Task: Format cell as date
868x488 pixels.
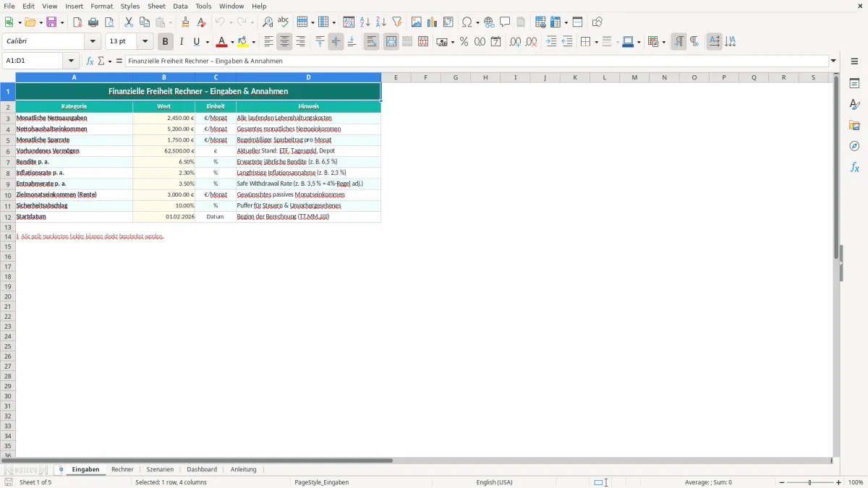Action: click(x=495, y=42)
